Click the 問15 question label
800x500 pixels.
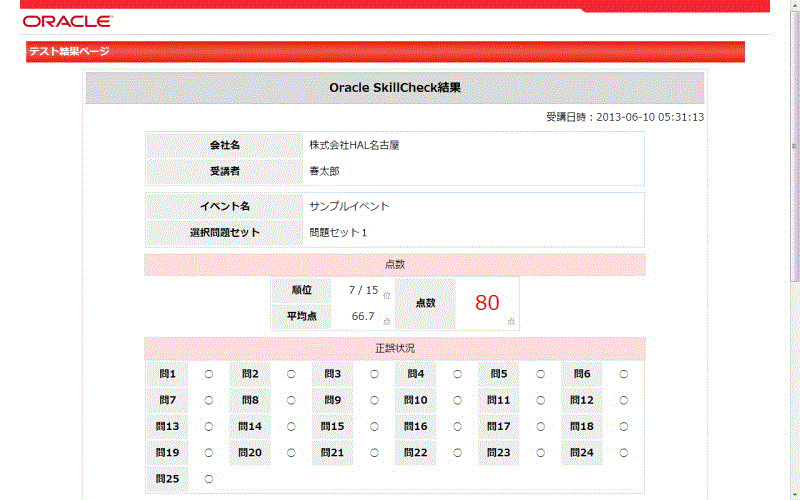[x=333, y=427]
